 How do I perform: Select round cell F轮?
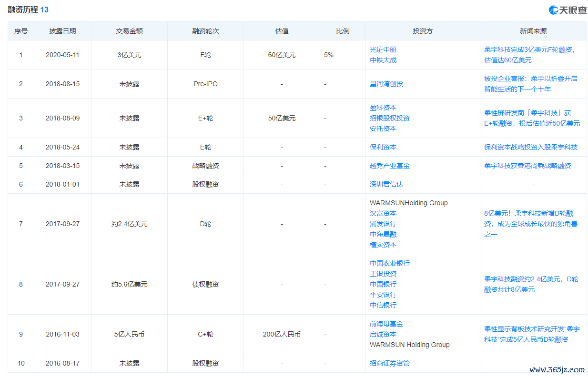[205, 55]
